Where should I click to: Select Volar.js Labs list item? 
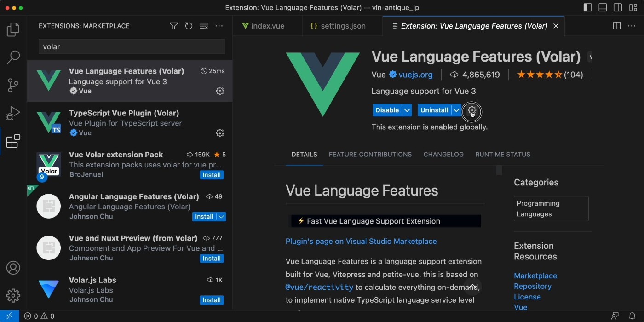pos(130,290)
